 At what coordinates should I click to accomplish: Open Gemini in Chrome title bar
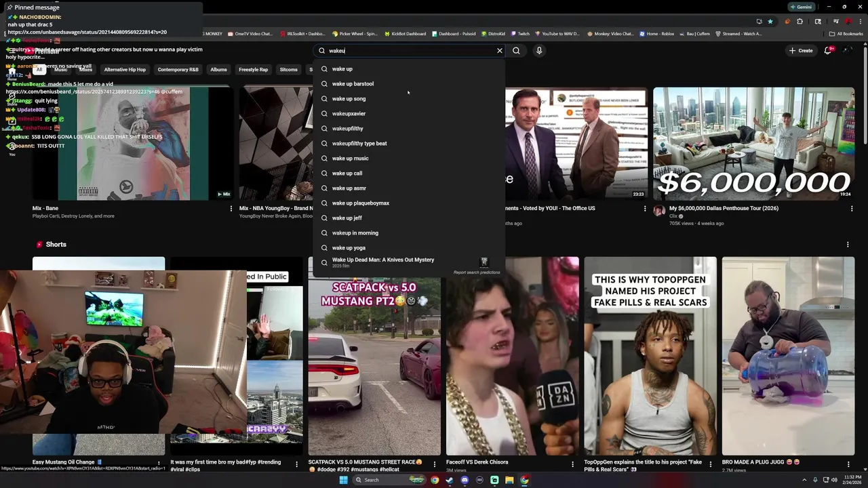(x=801, y=7)
